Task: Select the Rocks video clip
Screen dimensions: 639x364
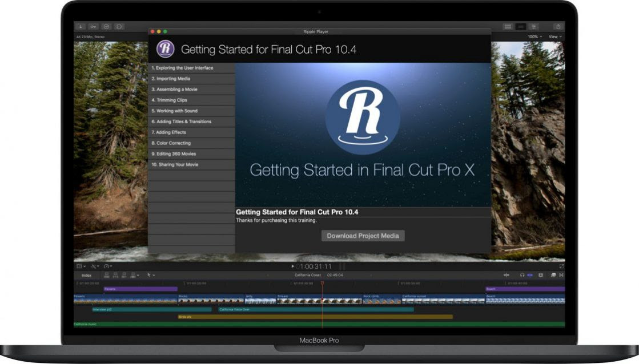Action: [x=211, y=300]
